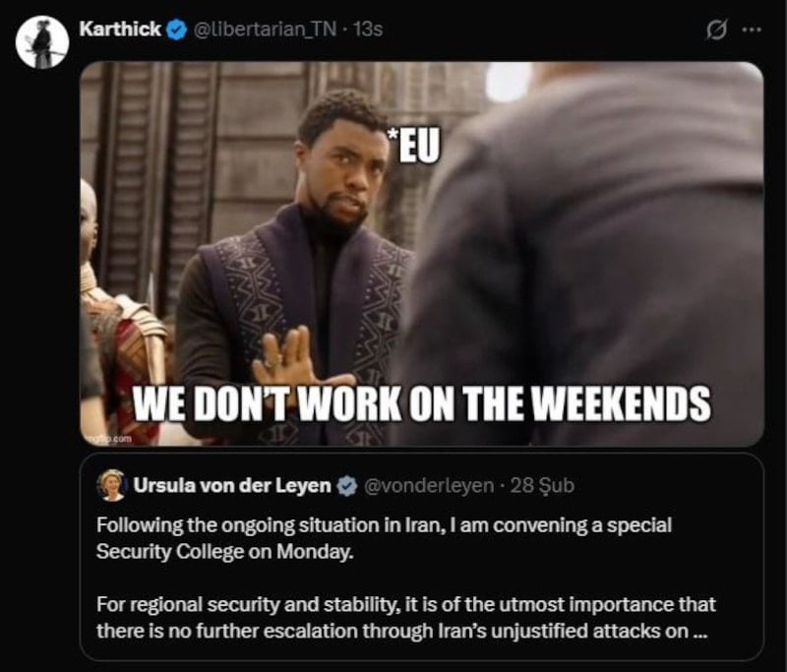Click Karthick's blue verified badge
787x672 pixels.
click(176, 30)
